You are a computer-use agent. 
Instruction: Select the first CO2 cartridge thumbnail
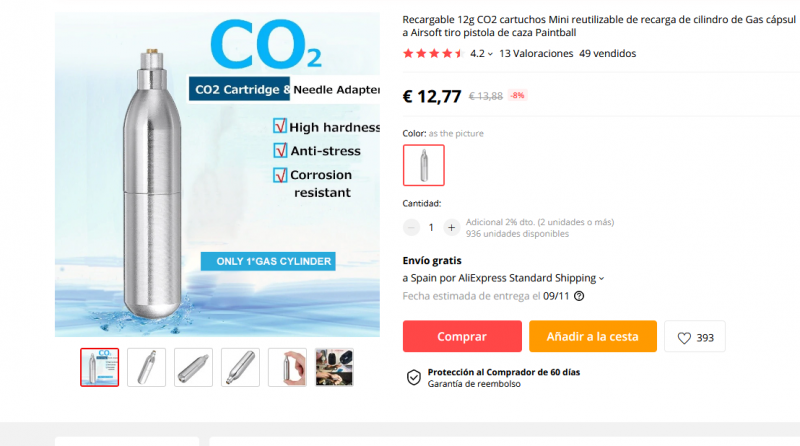pyautogui.click(x=100, y=367)
